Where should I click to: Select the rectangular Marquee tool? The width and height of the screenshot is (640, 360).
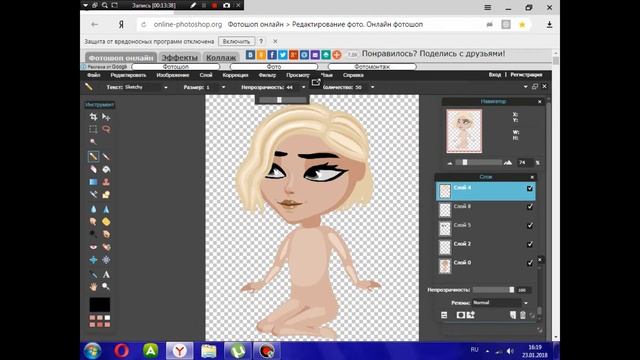(93, 129)
